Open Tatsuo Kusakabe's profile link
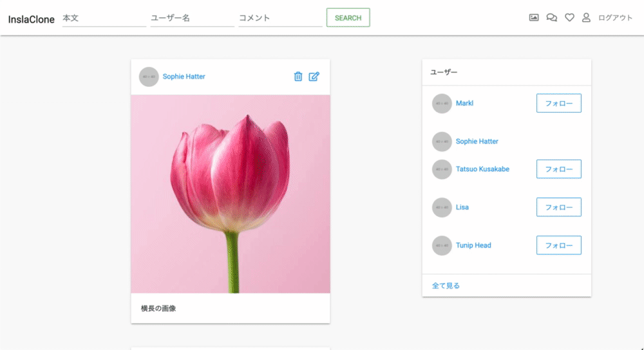 click(x=482, y=169)
